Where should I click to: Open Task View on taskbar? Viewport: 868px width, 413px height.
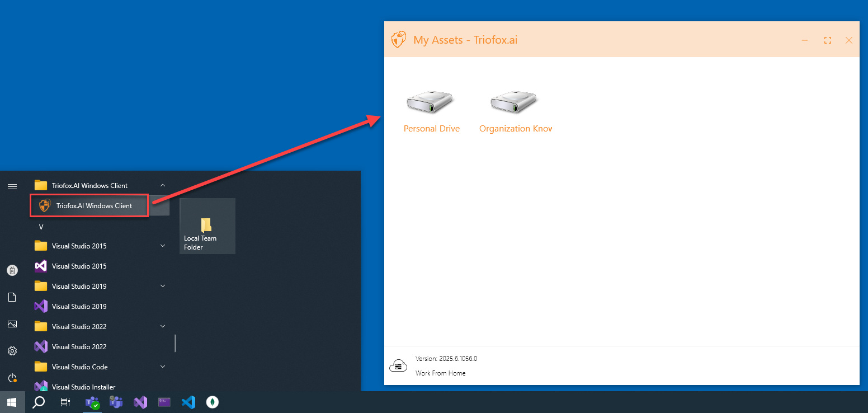click(x=65, y=402)
